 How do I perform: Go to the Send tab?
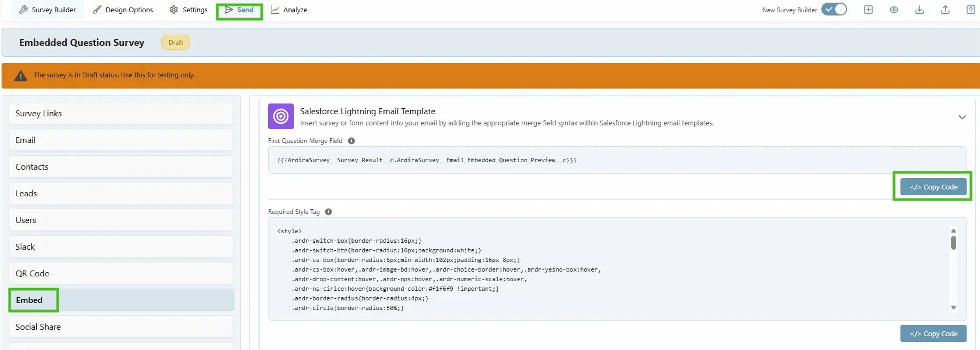(x=239, y=10)
